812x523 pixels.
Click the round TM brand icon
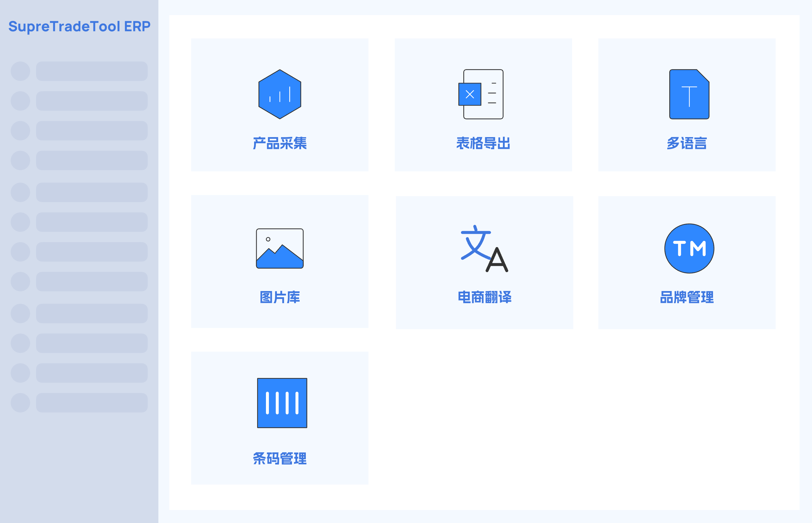coord(689,248)
